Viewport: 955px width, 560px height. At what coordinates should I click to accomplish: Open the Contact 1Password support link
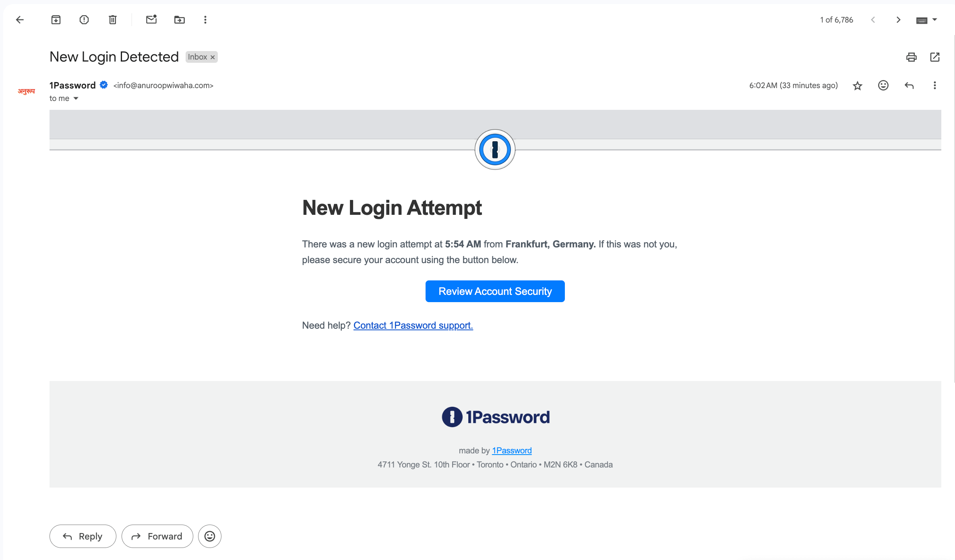click(413, 325)
